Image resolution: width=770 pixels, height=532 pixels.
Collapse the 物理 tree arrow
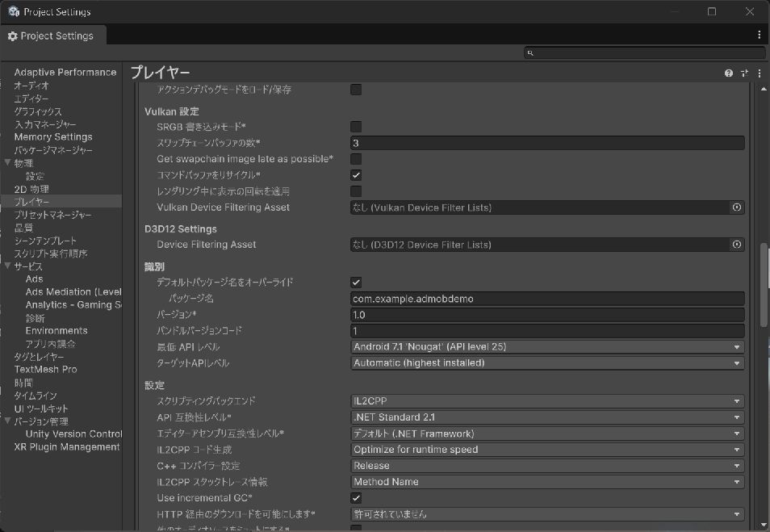point(7,162)
